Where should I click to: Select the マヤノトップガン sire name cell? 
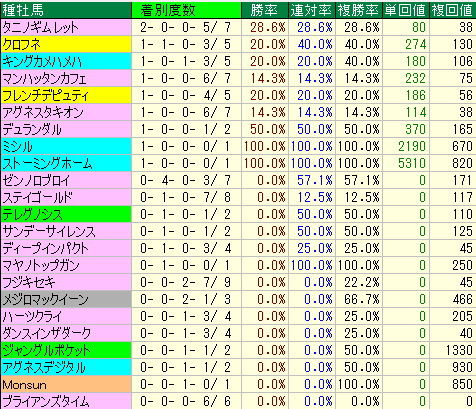pos(66,265)
